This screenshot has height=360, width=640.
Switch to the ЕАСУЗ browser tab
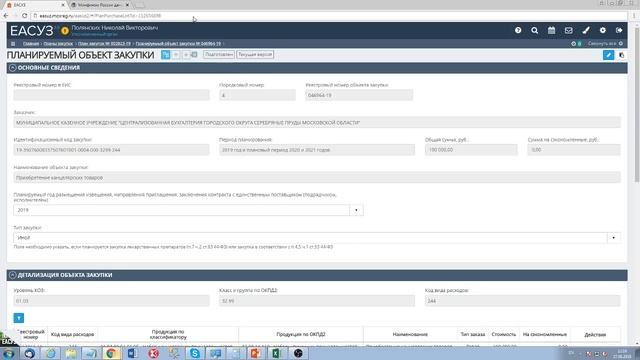point(35,5)
